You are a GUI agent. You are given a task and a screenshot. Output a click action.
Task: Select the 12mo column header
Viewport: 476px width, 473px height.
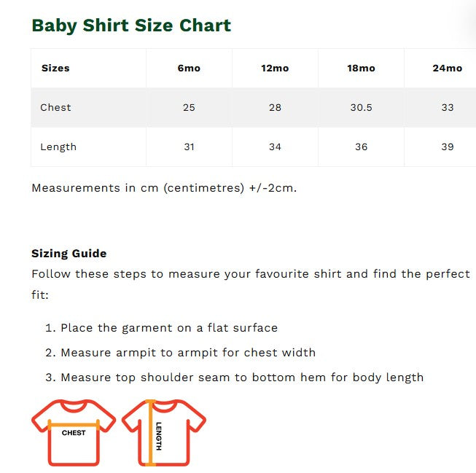[275, 69]
